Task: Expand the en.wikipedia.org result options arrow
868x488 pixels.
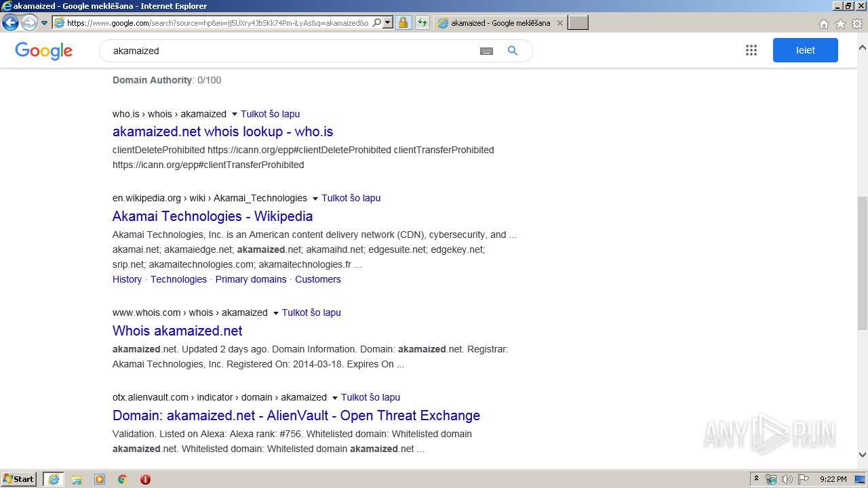Action: [315, 199]
